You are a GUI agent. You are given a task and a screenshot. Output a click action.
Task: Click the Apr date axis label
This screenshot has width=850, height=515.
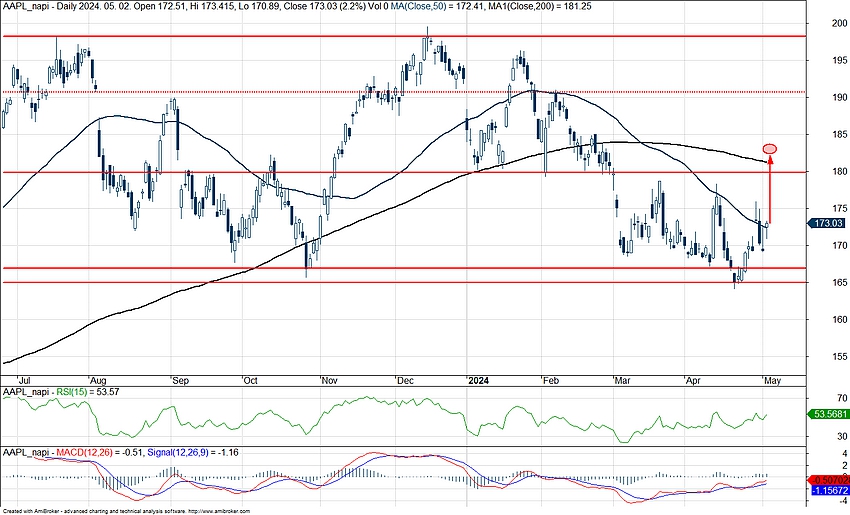click(693, 381)
